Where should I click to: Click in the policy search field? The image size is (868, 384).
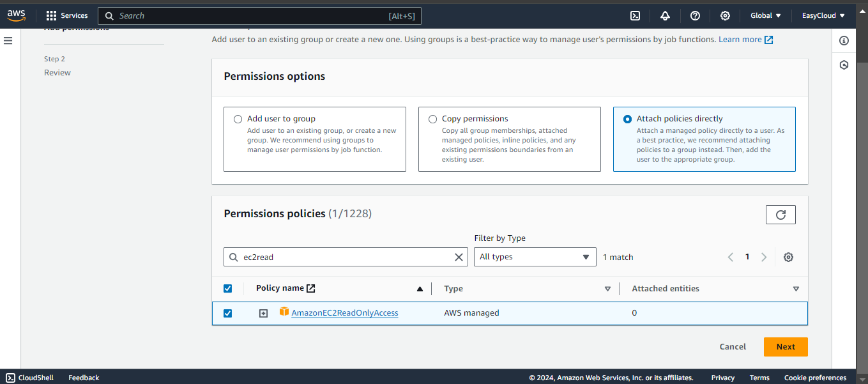(x=346, y=257)
